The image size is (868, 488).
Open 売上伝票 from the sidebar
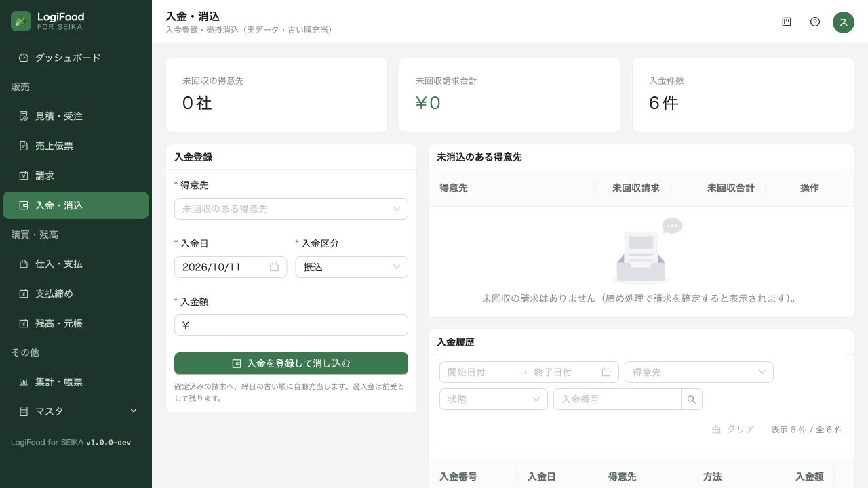coord(76,146)
